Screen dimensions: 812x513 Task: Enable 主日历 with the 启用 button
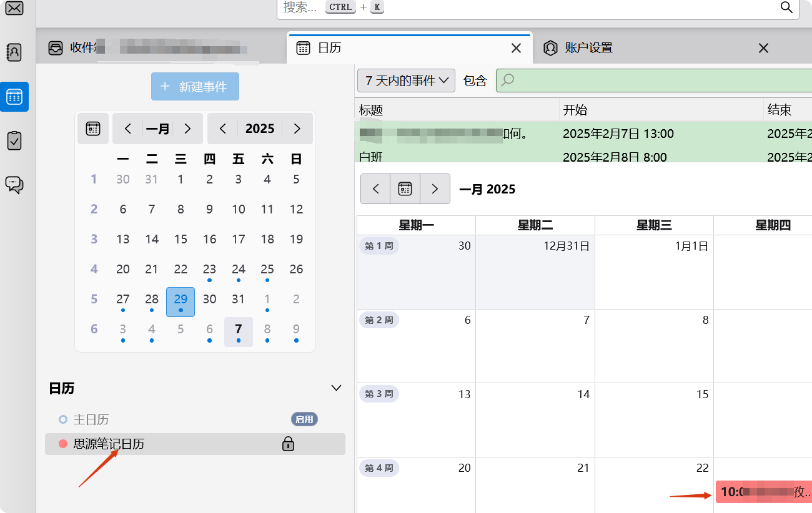pyautogui.click(x=304, y=419)
